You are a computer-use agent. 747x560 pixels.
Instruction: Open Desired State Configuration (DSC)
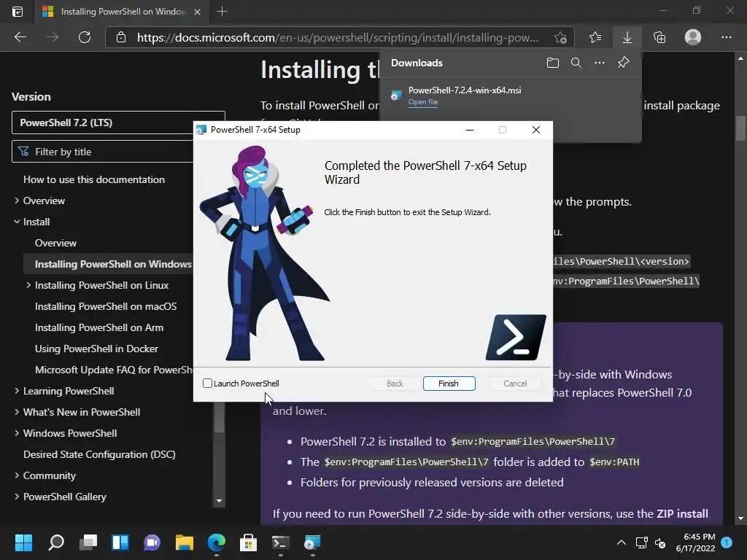tap(99, 454)
